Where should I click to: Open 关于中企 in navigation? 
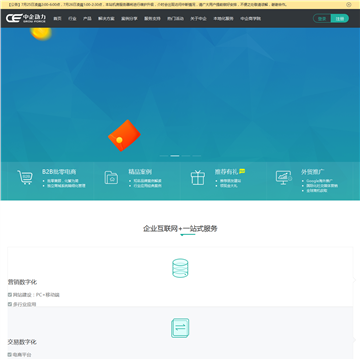pos(198,19)
